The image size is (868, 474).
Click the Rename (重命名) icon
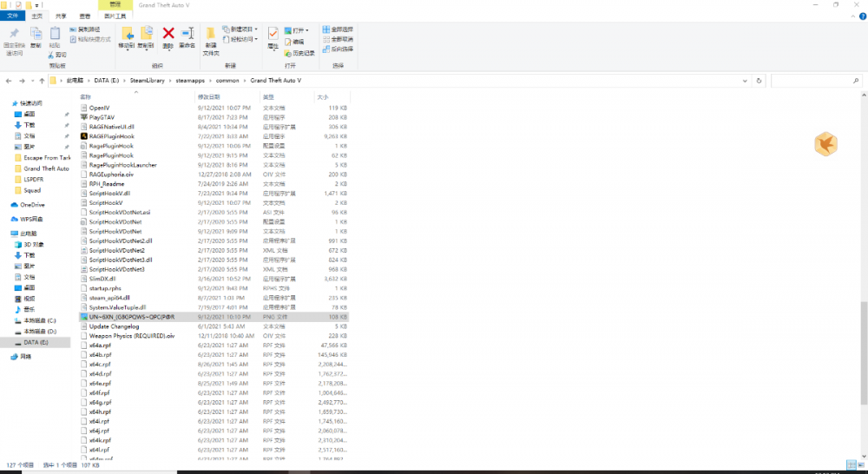tap(187, 34)
